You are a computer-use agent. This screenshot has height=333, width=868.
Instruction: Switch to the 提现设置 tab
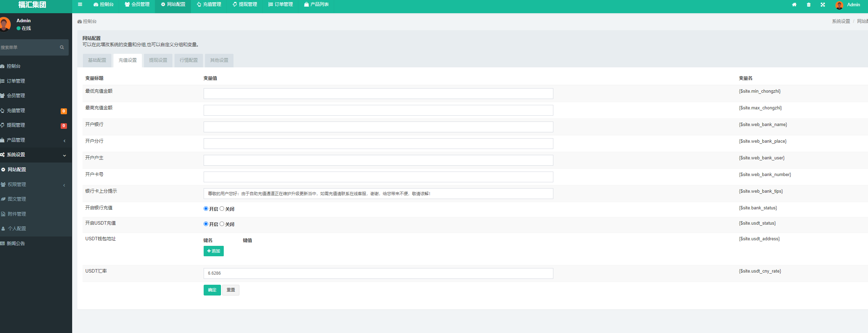tap(158, 60)
